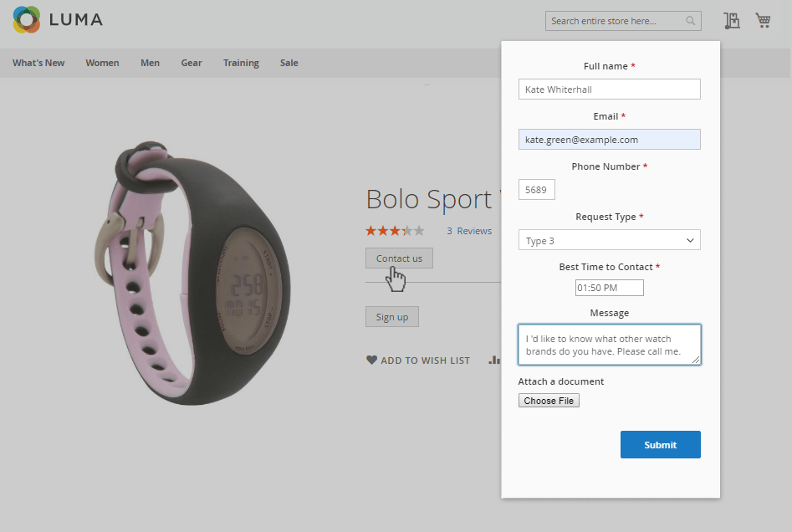Screen dimensions: 792x532
Task: Click the Luma logo icon
Action: [27, 20]
